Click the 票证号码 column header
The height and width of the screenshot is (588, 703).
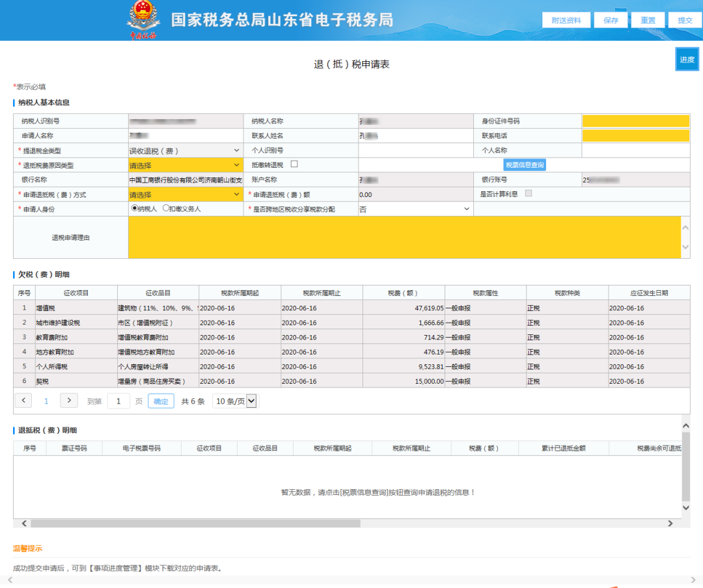(74, 448)
